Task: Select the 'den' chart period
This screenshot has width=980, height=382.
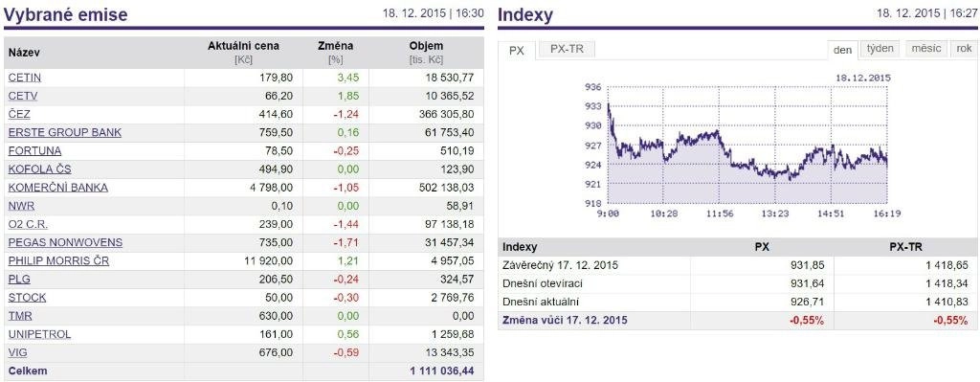Action: (842, 50)
